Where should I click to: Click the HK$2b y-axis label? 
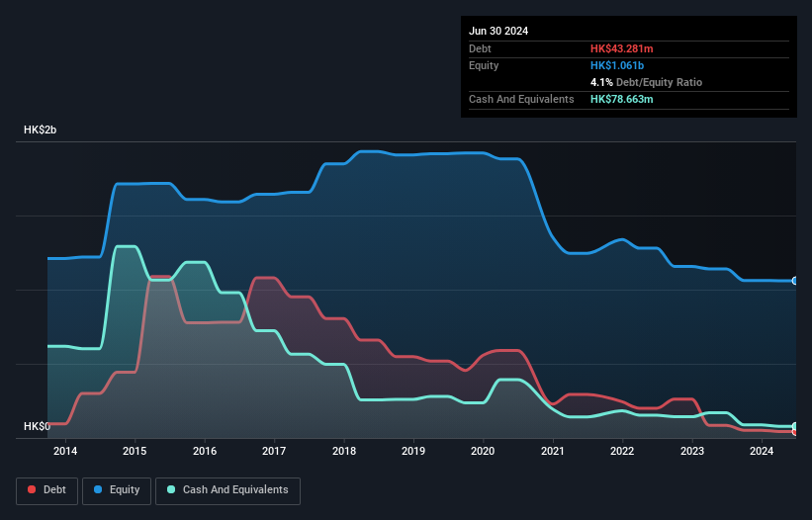40,130
